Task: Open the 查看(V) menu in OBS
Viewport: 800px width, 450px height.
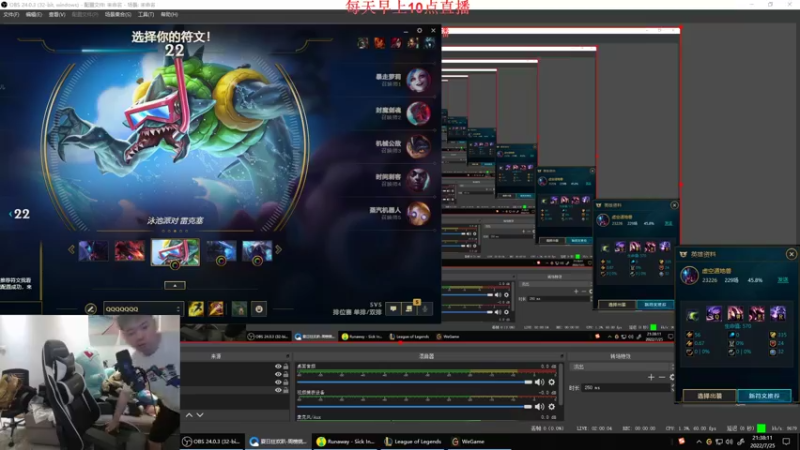Action: [57, 14]
